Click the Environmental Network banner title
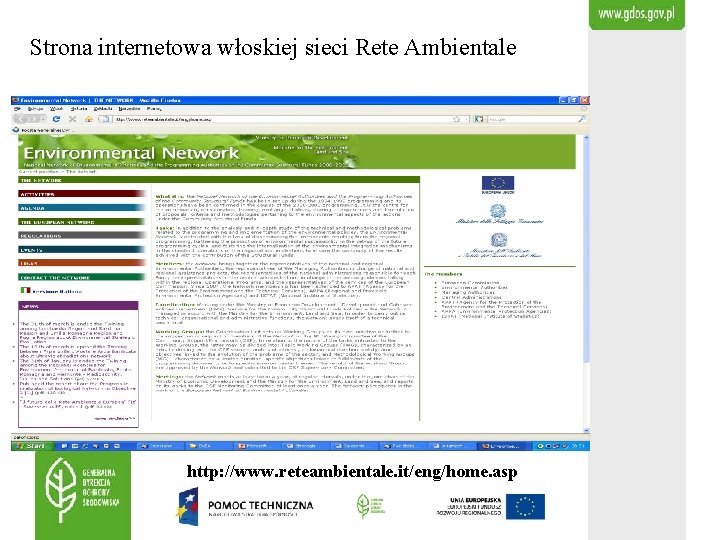 tap(131, 152)
